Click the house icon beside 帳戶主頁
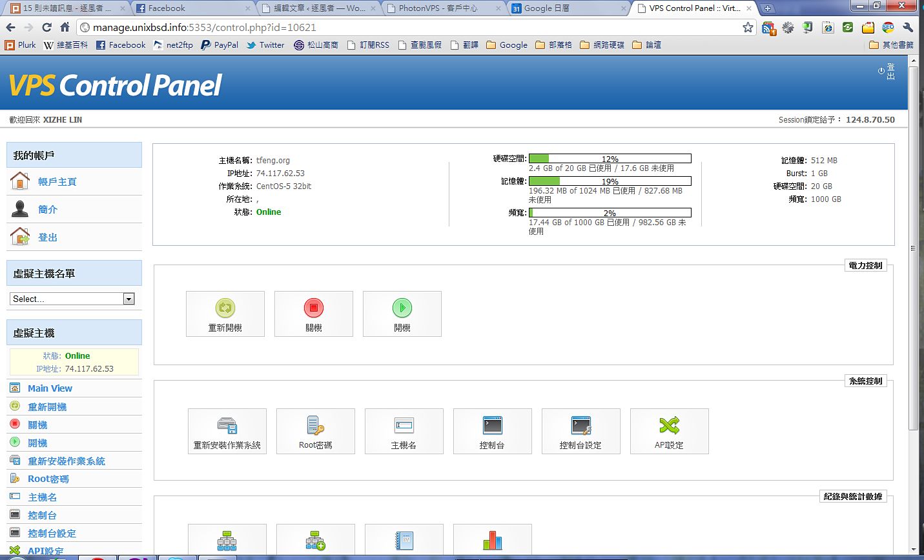The height and width of the screenshot is (560, 924). [x=20, y=181]
